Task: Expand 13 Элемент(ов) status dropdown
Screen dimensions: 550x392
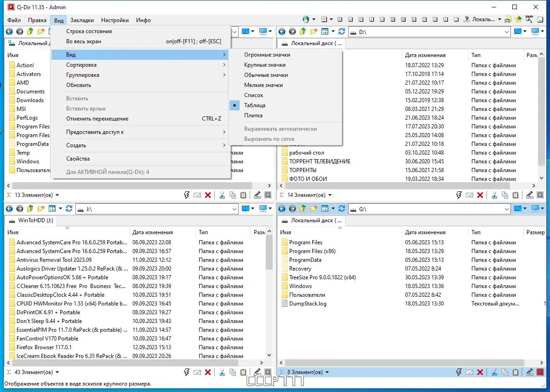Action: pos(57,195)
